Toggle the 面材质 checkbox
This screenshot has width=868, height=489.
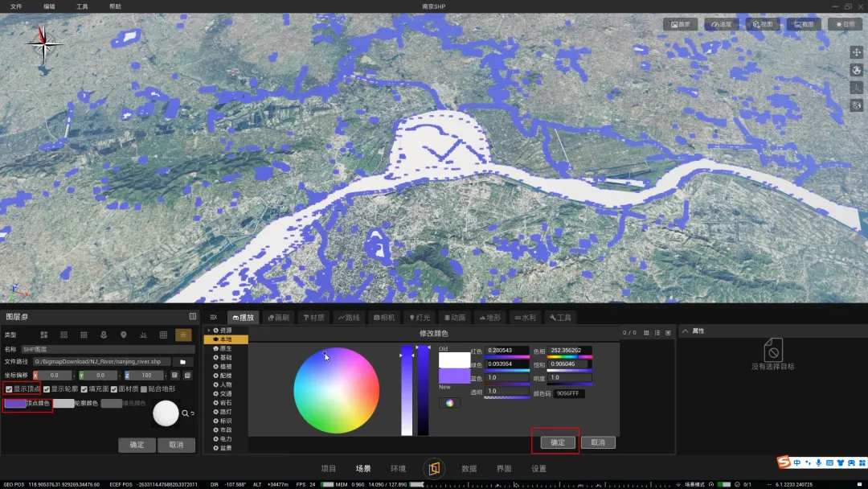pyautogui.click(x=114, y=389)
